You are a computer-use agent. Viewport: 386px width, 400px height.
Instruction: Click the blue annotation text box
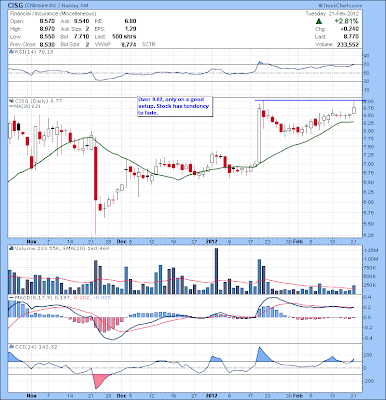coord(175,106)
